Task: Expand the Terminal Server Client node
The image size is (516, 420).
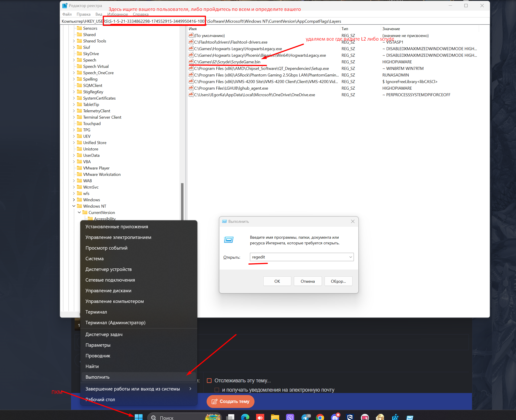Action: [74, 117]
